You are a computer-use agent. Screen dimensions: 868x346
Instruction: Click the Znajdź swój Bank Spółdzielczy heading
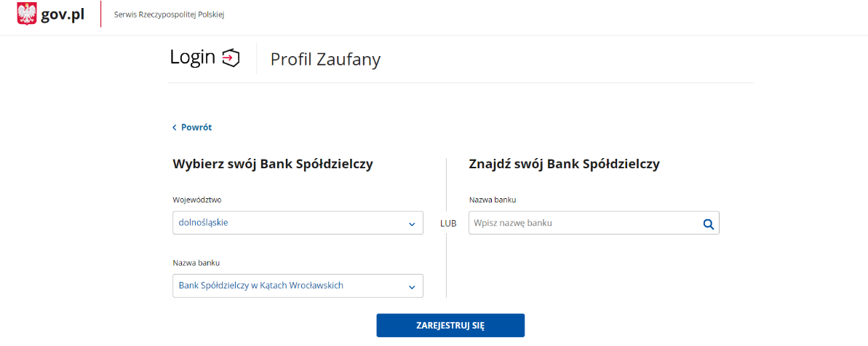[x=564, y=165]
